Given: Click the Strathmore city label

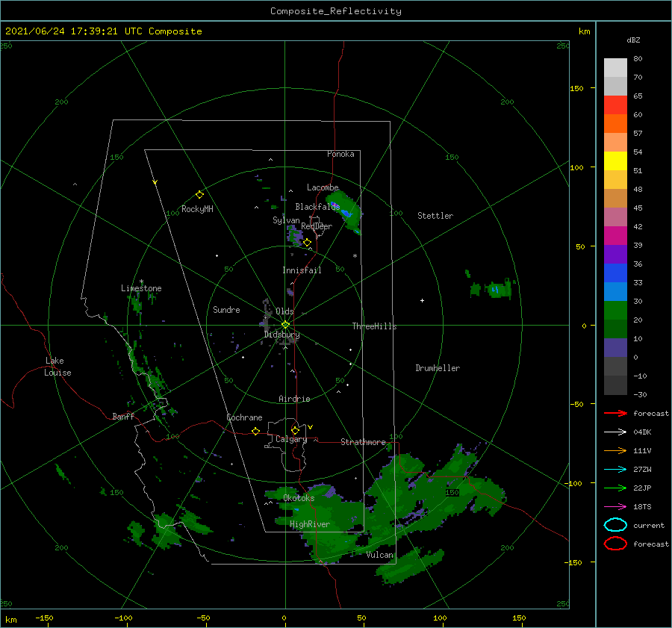Looking at the screenshot, I should (x=363, y=442).
